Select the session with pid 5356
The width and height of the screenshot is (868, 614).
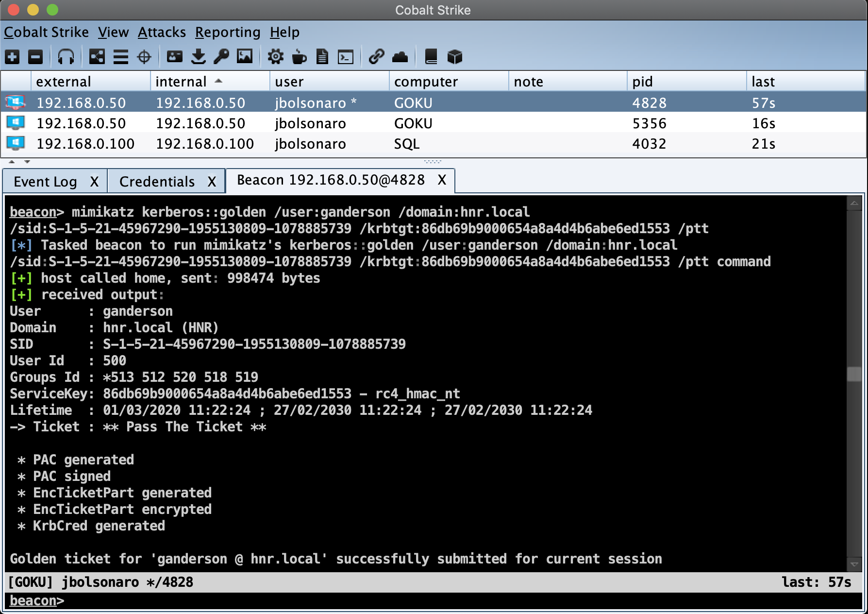click(x=434, y=123)
